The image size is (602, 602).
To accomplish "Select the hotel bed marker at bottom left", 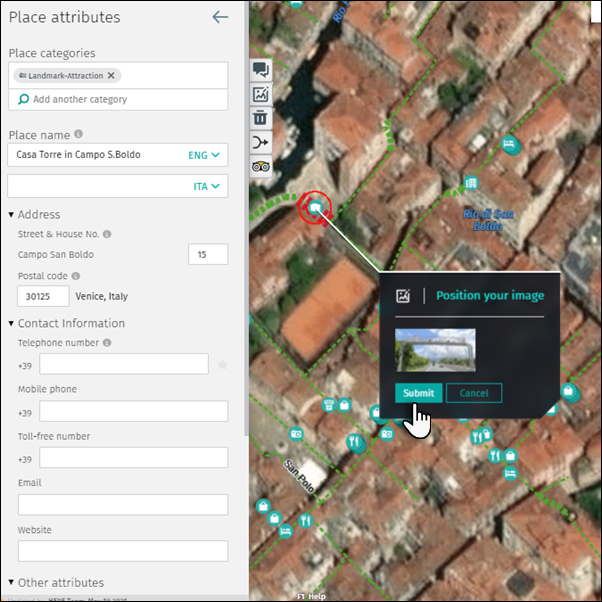I will coord(285,531).
